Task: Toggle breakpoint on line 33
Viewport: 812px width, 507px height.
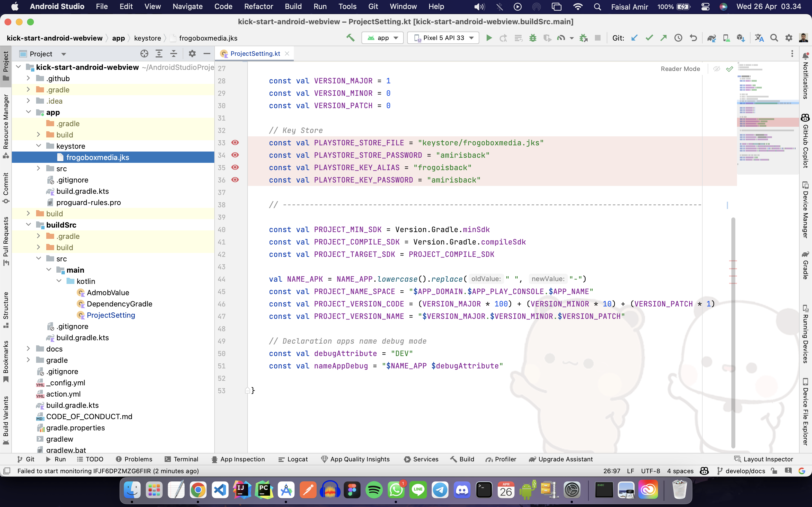Action: [235, 143]
